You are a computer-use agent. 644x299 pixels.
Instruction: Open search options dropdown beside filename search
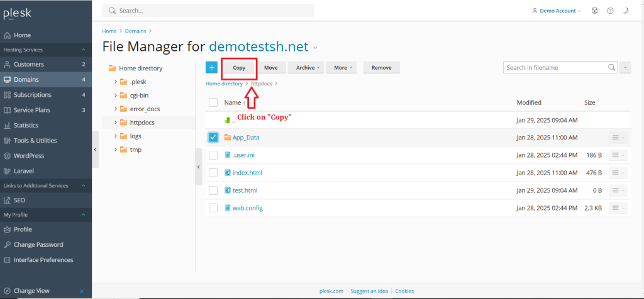(625, 68)
